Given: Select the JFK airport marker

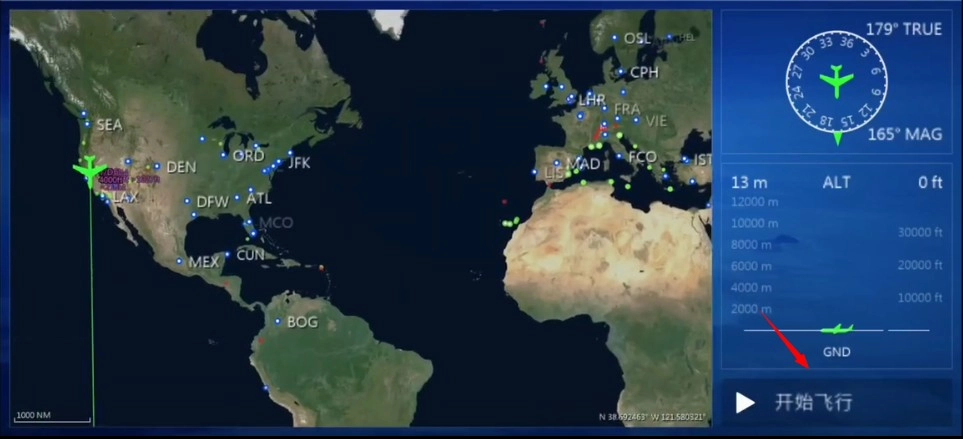Looking at the screenshot, I should (x=278, y=161).
